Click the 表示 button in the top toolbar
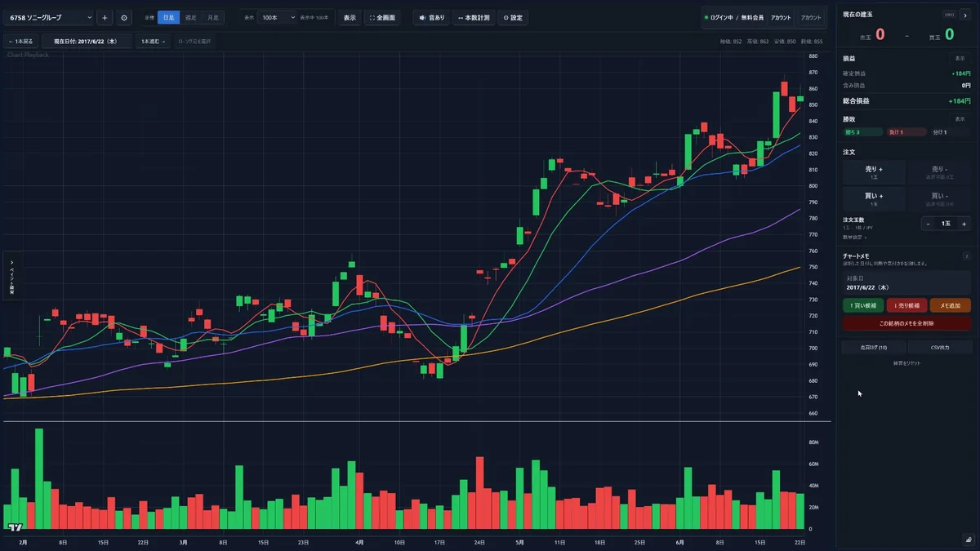The height and width of the screenshot is (551, 980). point(350,17)
